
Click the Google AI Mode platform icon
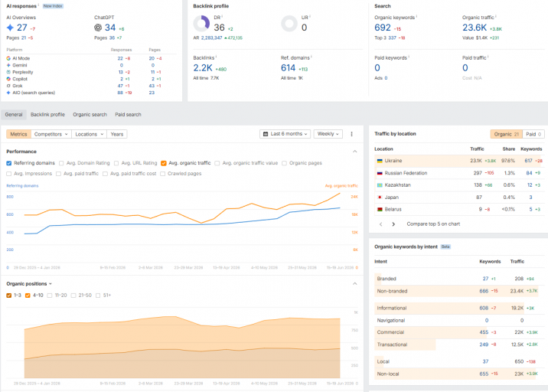click(8, 58)
